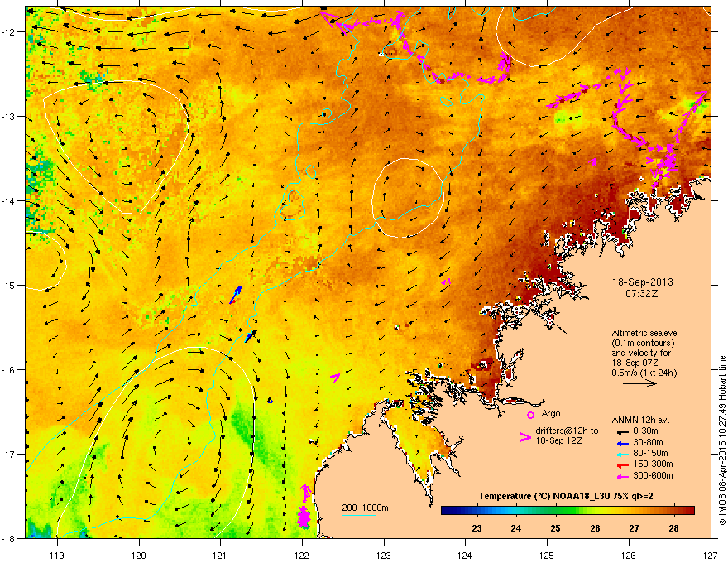
Task: Click the latitude axis label '-16'
Action: (x=8, y=370)
